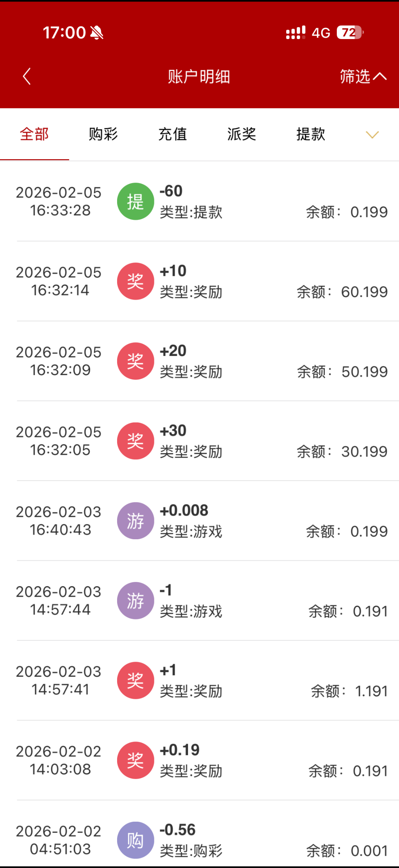The width and height of the screenshot is (399, 868).
Task: Tap the 奖 icon beside +10 reward
Action: click(136, 281)
